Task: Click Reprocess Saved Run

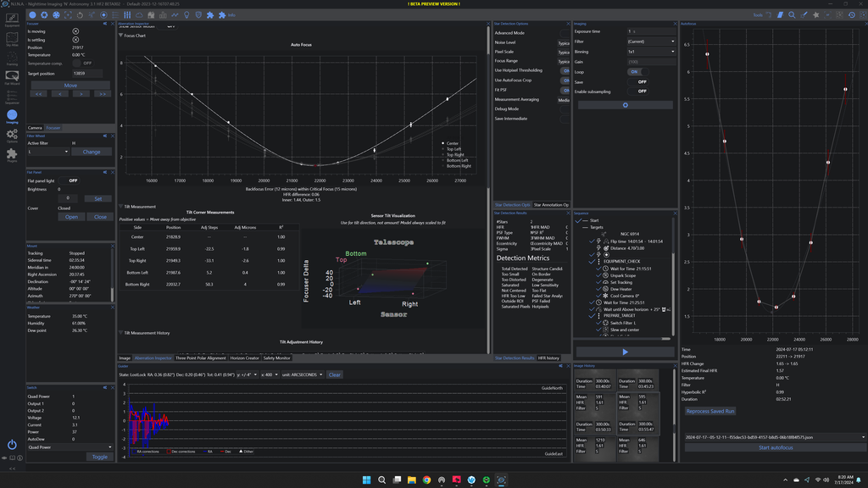Action: (x=710, y=411)
